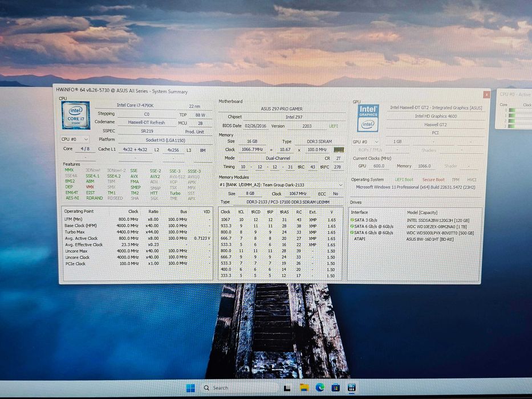
Task: Click the HVCI indicator
Action: tap(472, 180)
